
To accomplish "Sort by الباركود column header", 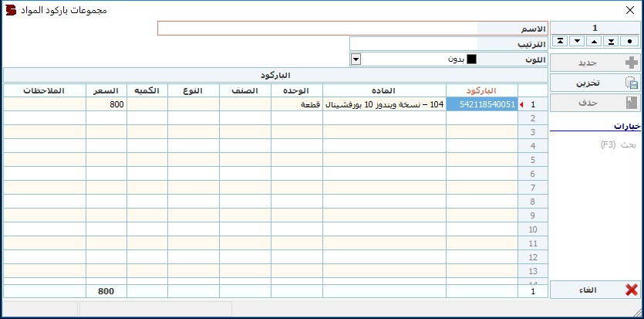I will (482, 91).
